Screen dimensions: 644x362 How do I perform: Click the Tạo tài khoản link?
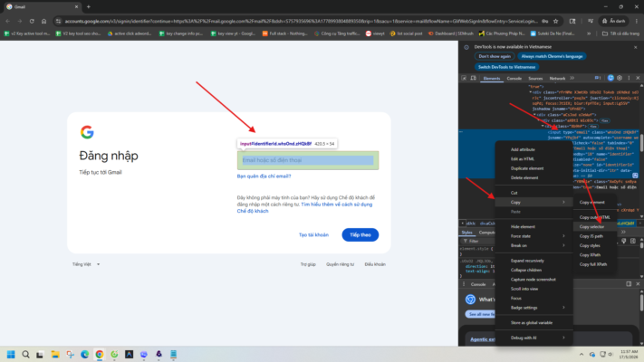[313, 234]
